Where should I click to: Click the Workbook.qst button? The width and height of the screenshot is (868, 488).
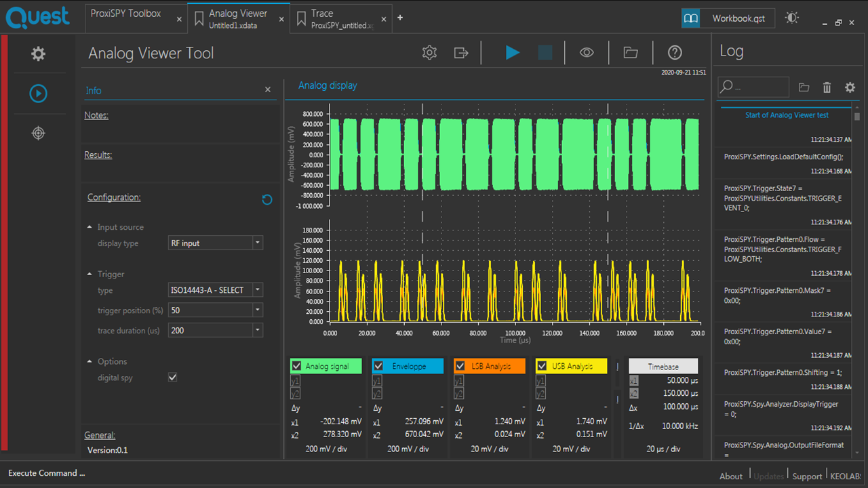click(x=738, y=18)
